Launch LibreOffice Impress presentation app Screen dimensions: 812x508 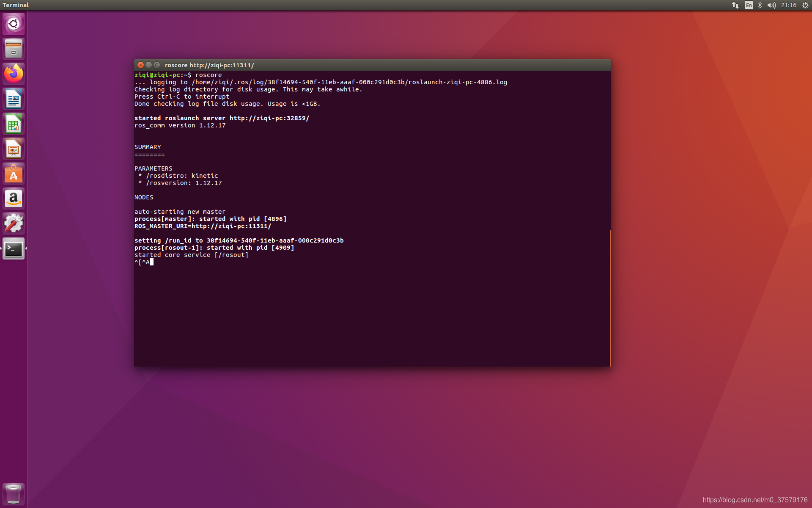point(14,149)
